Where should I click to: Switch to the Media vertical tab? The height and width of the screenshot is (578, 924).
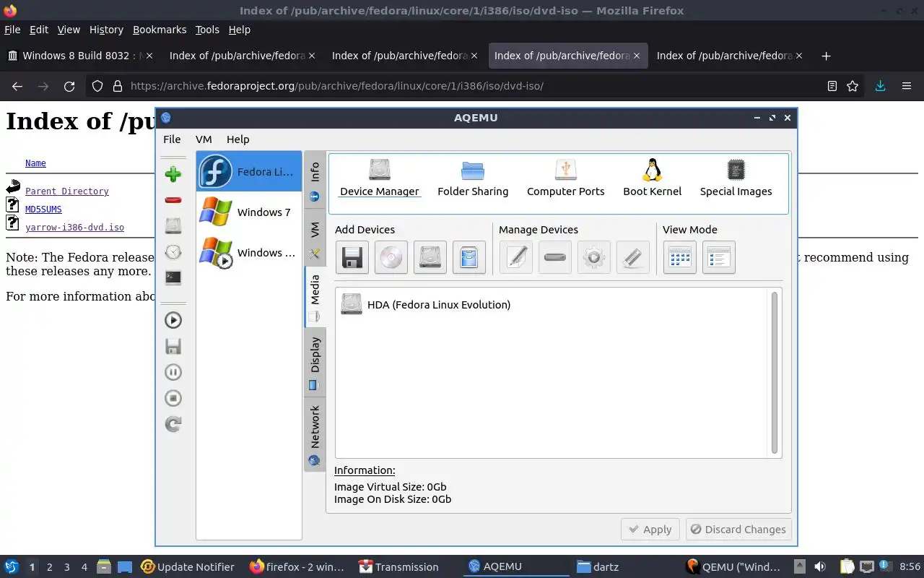[315, 297]
